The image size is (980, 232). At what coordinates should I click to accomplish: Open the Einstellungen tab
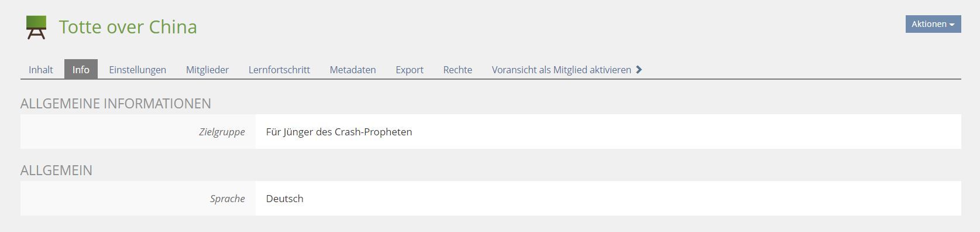[137, 69]
